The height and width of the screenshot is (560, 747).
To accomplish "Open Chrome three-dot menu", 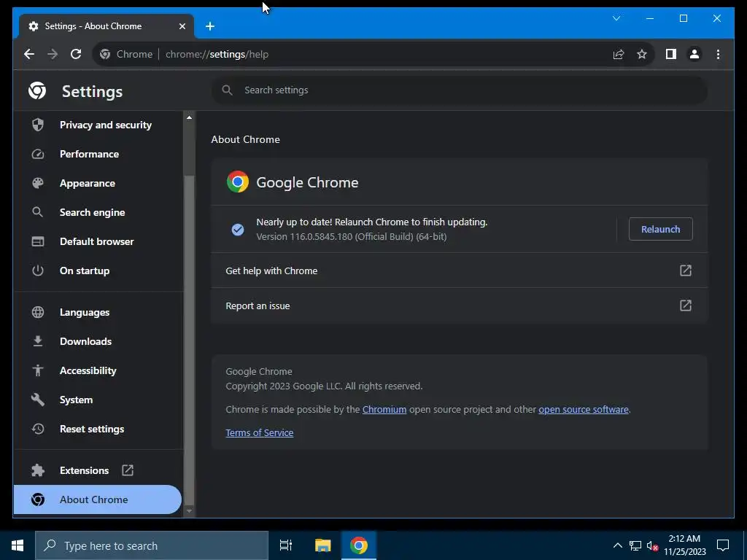I will [718, 54].
